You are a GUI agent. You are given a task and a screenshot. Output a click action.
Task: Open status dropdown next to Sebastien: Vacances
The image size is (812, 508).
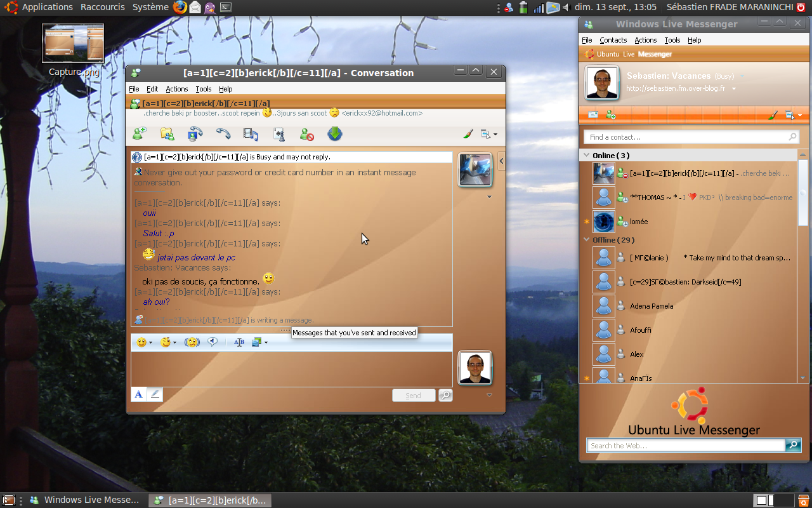[742, 76]
